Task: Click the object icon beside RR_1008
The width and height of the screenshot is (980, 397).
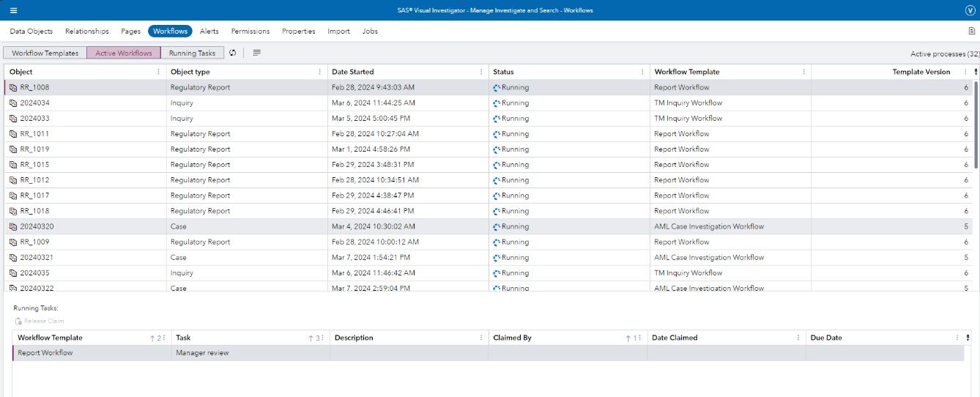Action: tap(13, 87)
